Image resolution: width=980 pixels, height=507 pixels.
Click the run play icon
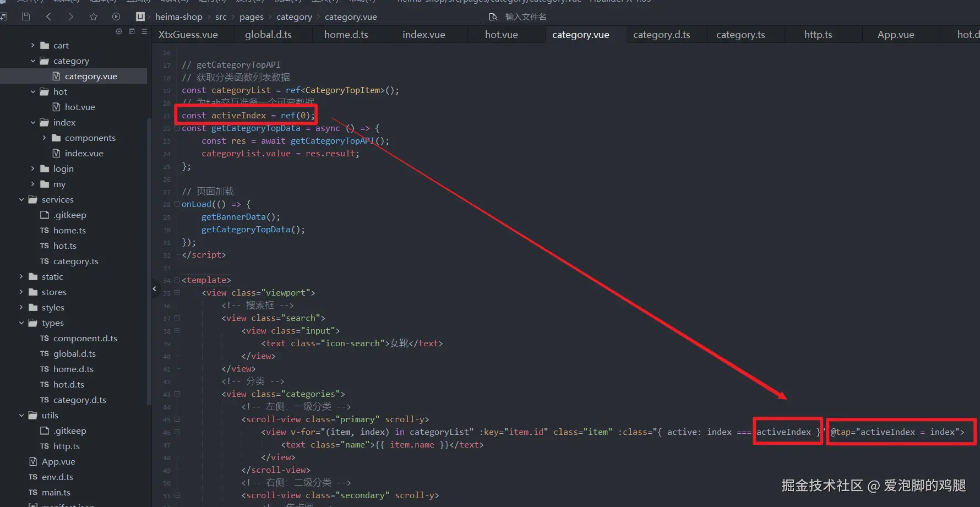click(x=116, y=17)
